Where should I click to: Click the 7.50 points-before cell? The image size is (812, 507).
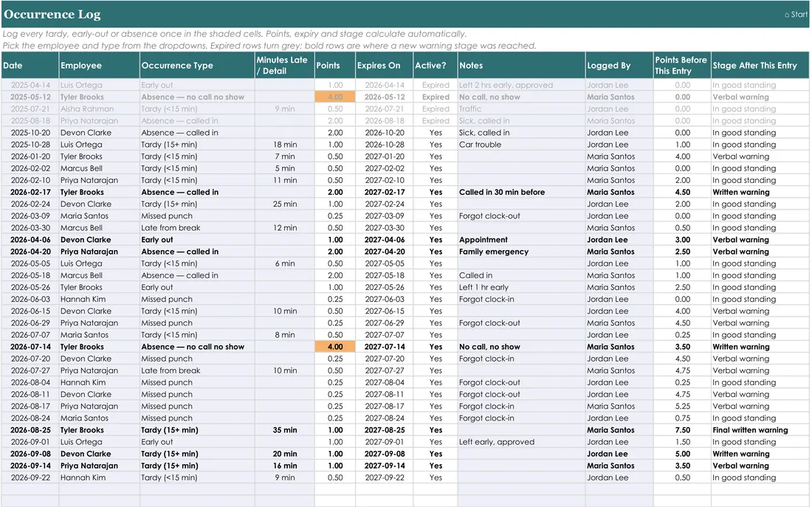pos(682,430)
